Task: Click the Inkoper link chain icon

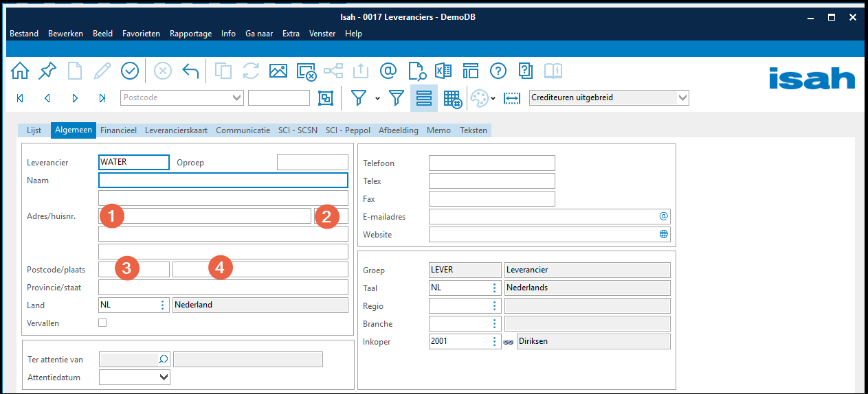Action: click(x=509, y=341)
